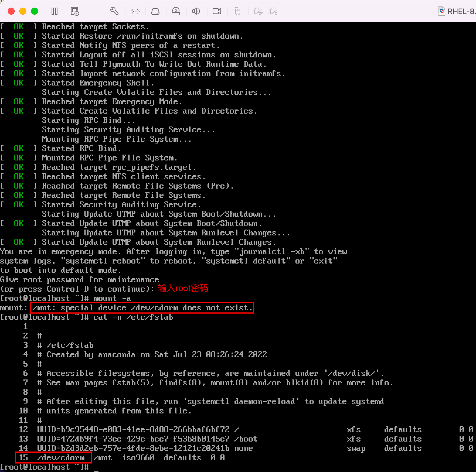Click the CD/DVD drive icon
Image resolution: width=476 pixels, height=472 pixels.
click(x=176, y=11)
